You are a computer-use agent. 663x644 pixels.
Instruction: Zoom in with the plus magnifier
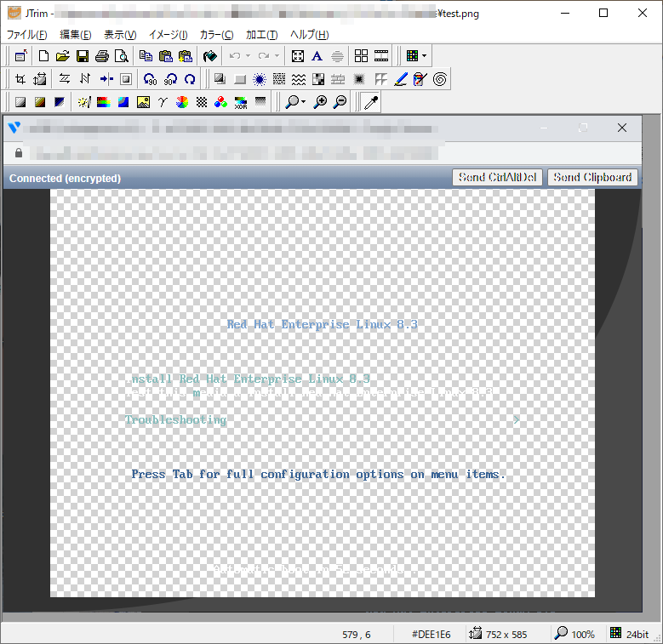(320, 102)
